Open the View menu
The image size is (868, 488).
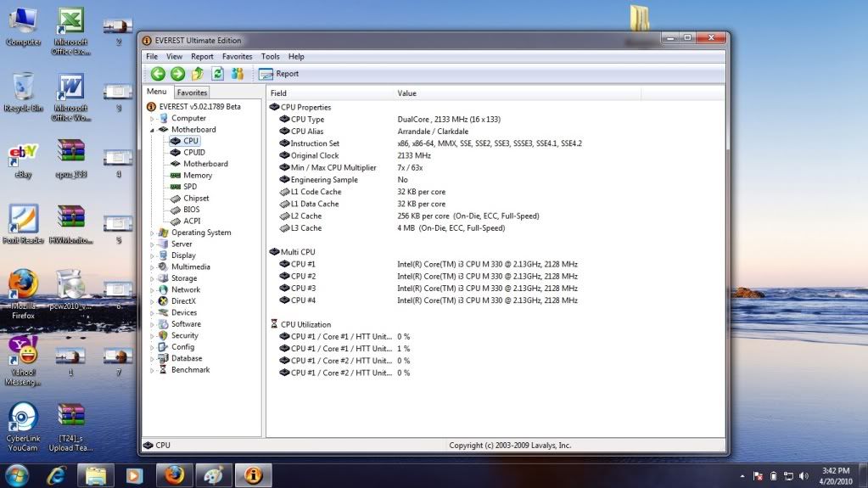tap(174, 57)
